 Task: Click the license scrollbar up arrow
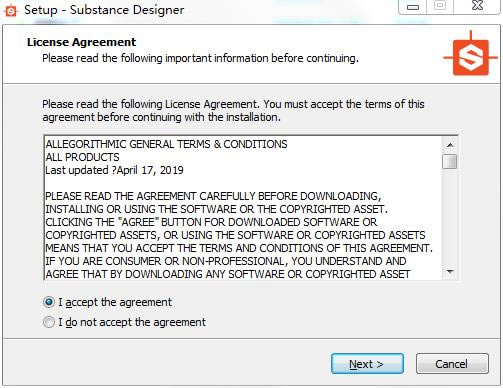450,145
